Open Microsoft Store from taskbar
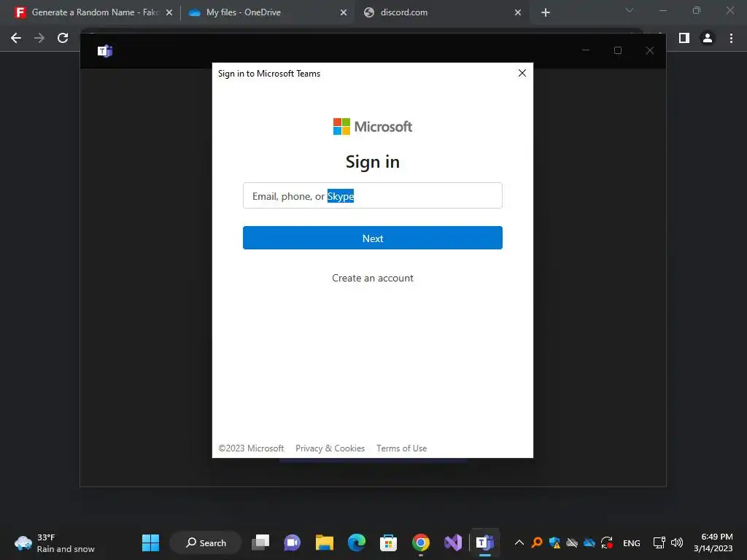This screenshot has height=560, width=747. coord(388,542)
